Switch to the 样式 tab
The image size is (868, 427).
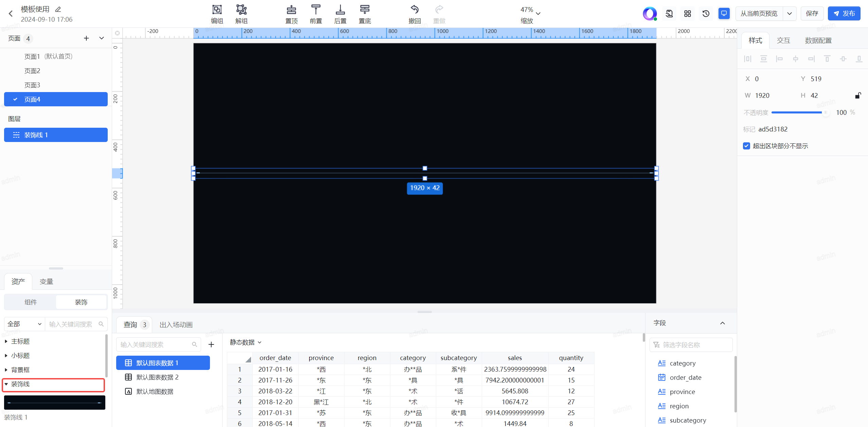[755, 40]
